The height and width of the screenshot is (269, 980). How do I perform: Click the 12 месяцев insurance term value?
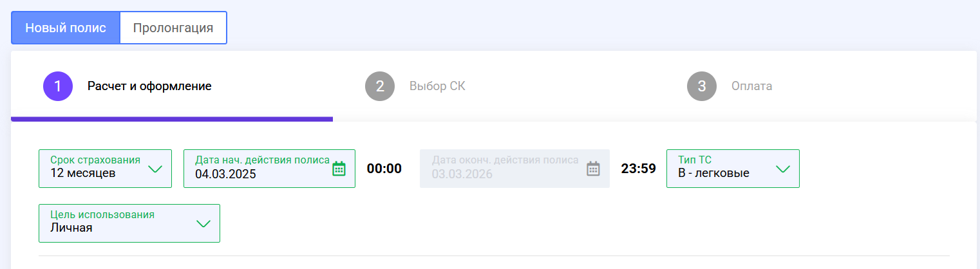click(x=83, y=173)
